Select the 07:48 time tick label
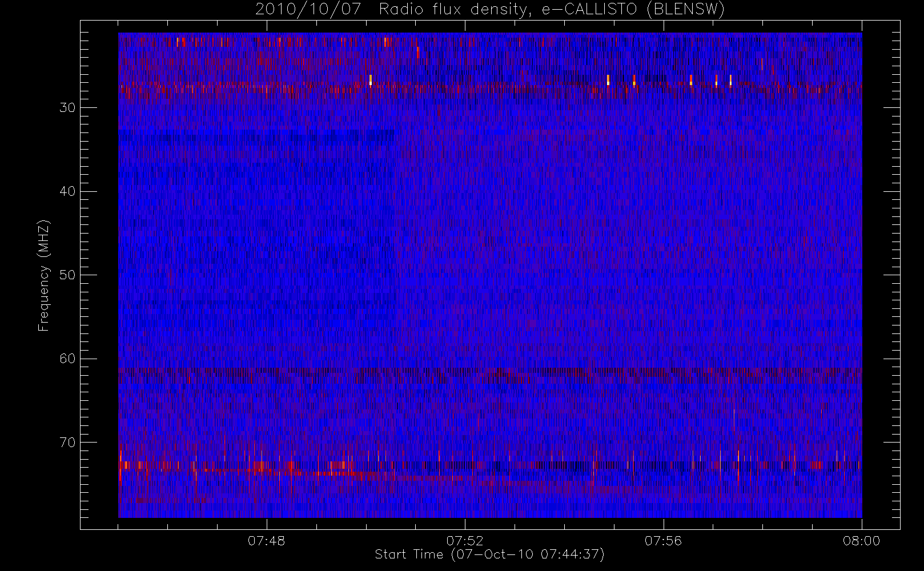This screenshot has height=571, width=924. click(x=266, y=541)
